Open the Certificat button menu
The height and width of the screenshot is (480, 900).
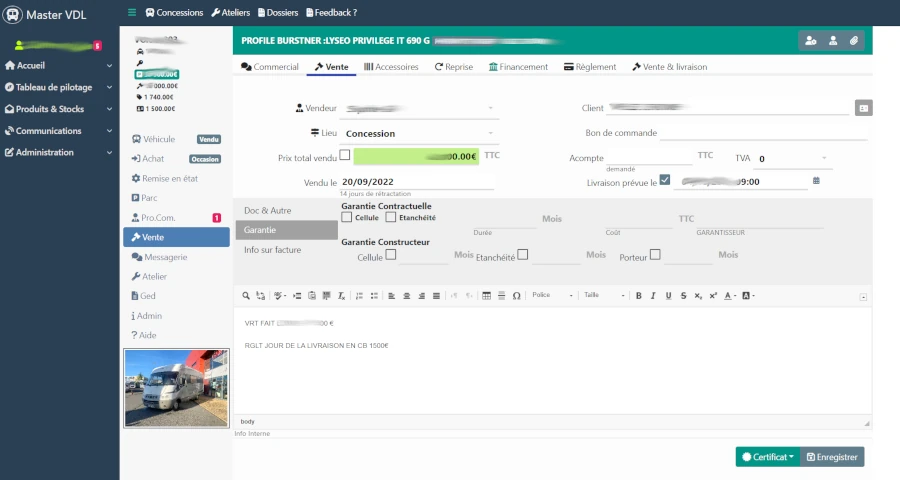coord(768,456)
